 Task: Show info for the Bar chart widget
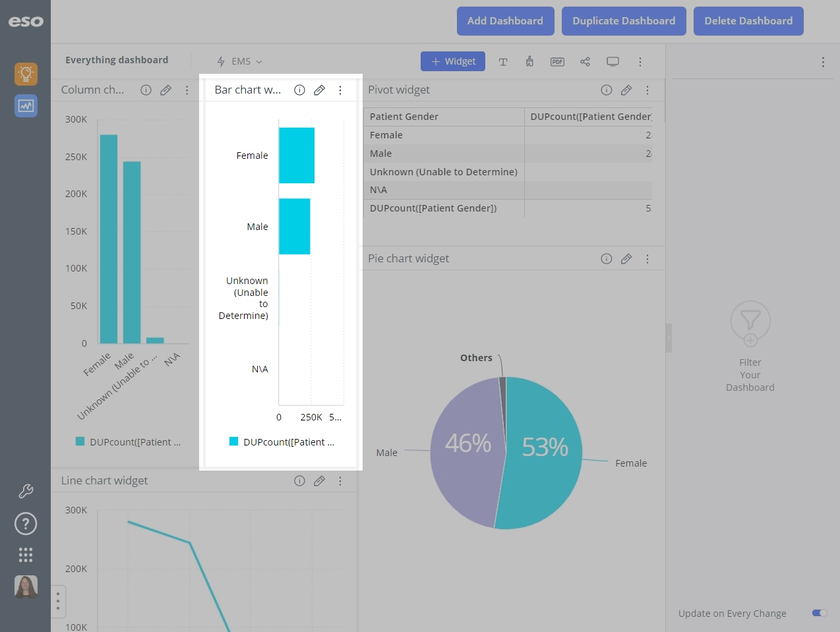299,90
